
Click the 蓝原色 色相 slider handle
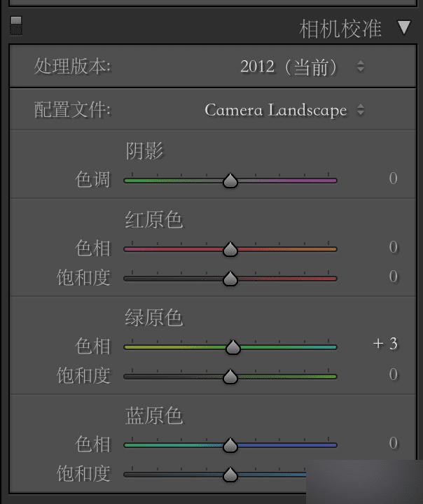coord(230,445)
